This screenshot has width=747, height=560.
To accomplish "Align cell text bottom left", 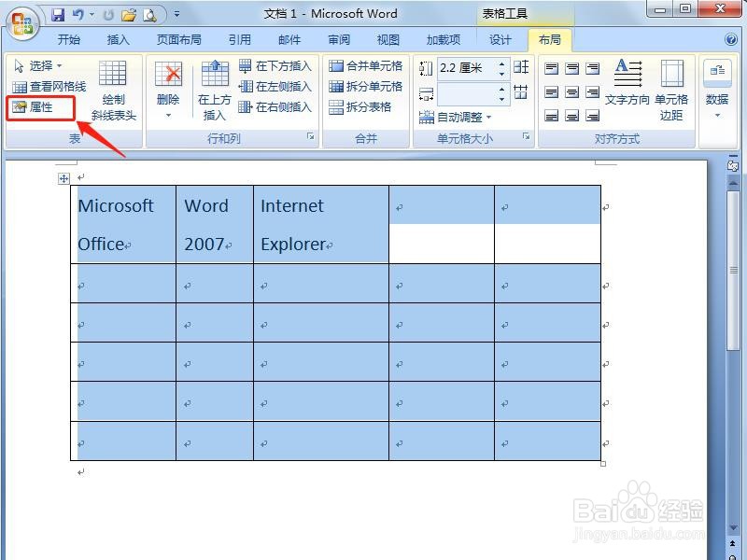I will [551, 115].
